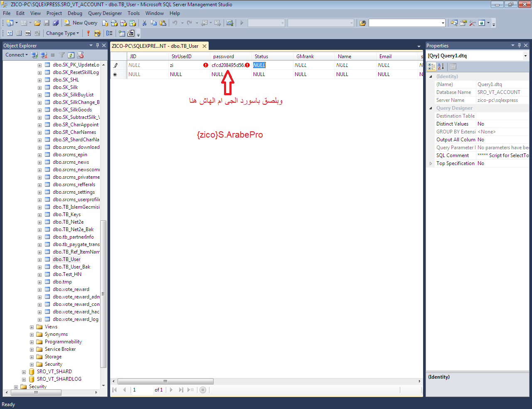Open the search combo box dropdown arrow

[x=443, y=23]
